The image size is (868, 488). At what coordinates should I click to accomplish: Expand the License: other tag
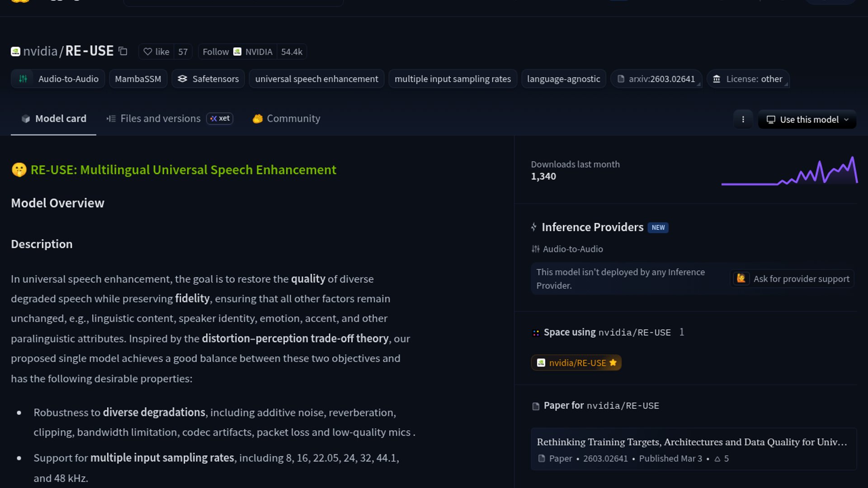748,79
